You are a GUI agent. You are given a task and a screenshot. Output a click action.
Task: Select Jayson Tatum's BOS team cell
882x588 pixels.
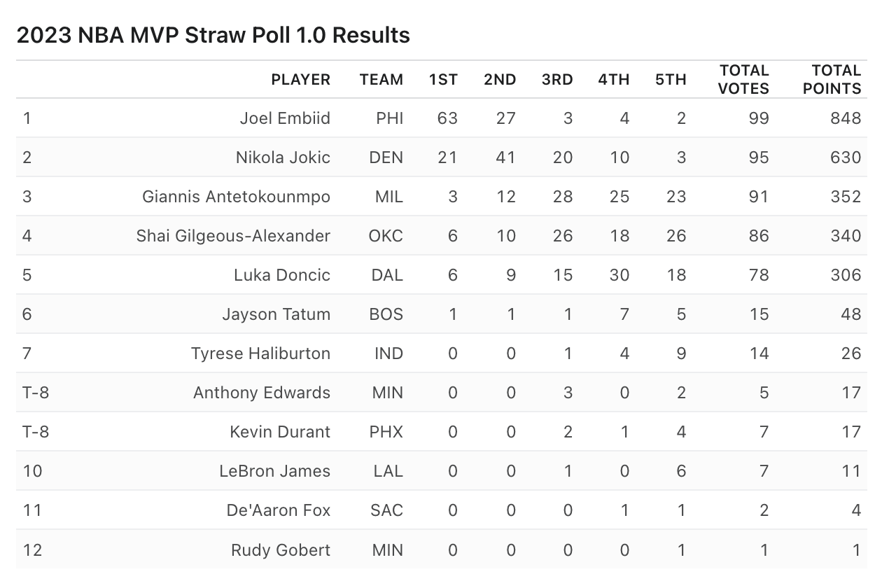(x=386, y=314)
